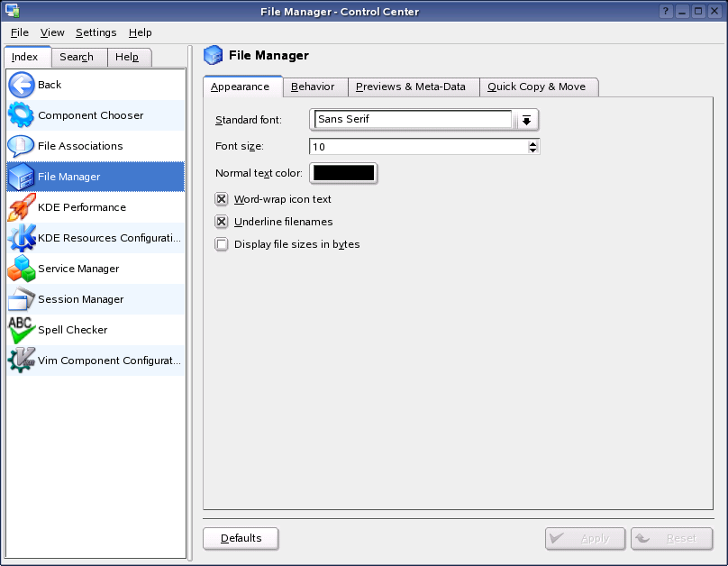Viewport: 728px width, 566px height.
Task: Click the Standard font text field
Action: click(413, 119)
